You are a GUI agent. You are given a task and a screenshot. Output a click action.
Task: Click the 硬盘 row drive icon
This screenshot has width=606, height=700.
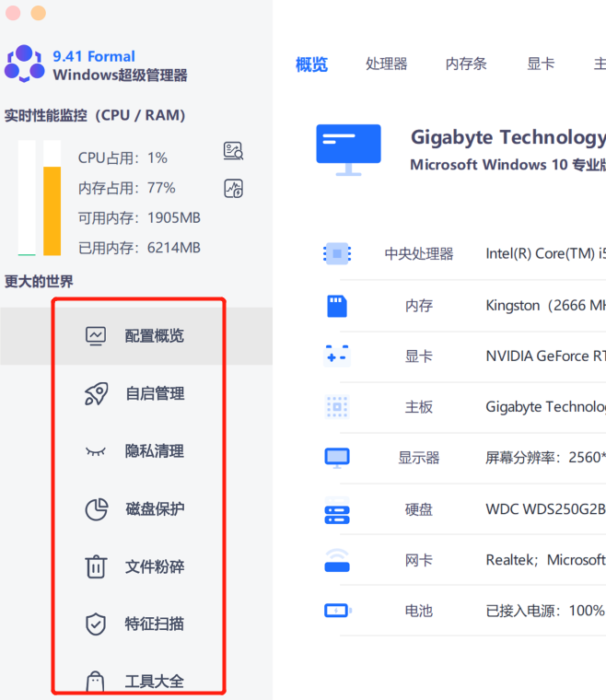pos(337,509)
